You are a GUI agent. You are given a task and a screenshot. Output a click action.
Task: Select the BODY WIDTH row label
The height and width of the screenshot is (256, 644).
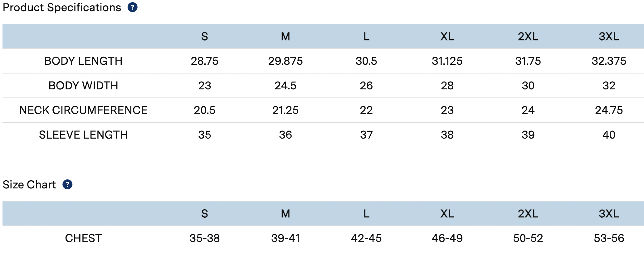click(x=83, y=86)
